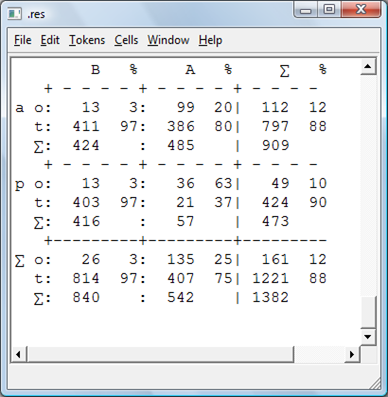Image resolution: width=388 pixels, height=397 pixels.
Task: Click the .res window application icon
Action: click(x=14, y=14)
